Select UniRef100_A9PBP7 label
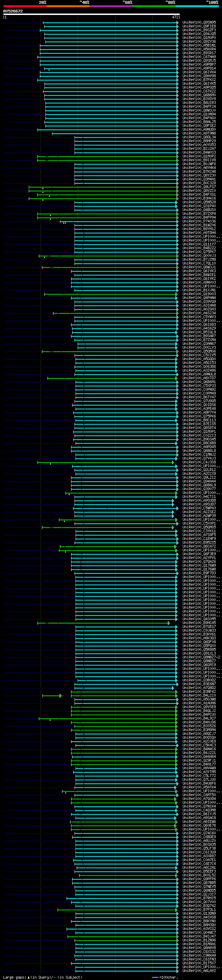The image size is (222, 980). 199,64
